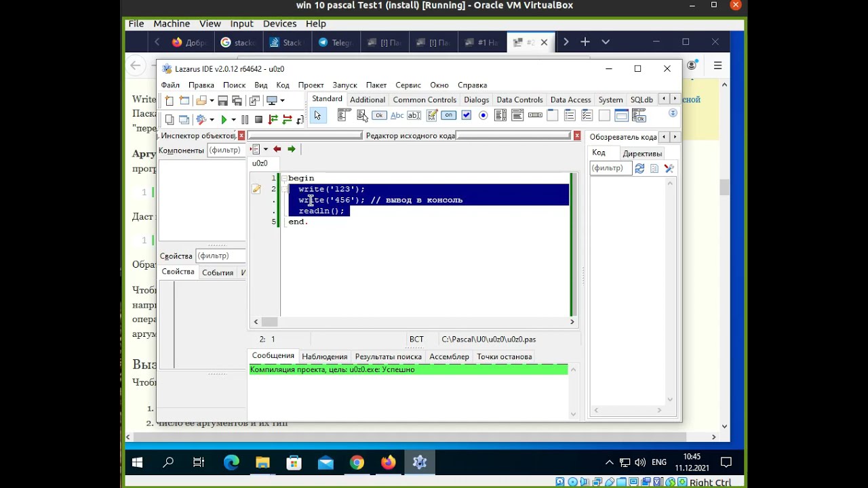Open the Файл menu
The image size is (868, 488).
170,85
